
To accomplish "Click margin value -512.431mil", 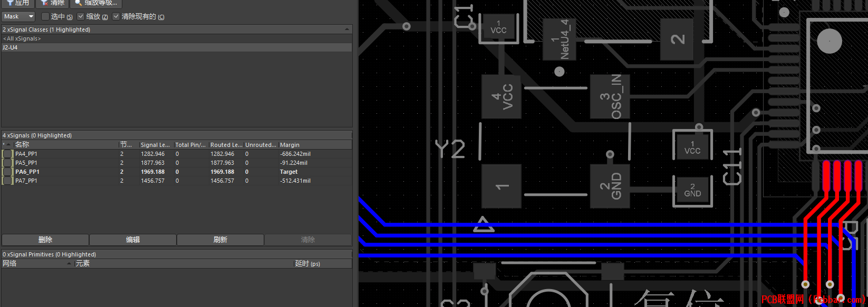I will [295, 181].
